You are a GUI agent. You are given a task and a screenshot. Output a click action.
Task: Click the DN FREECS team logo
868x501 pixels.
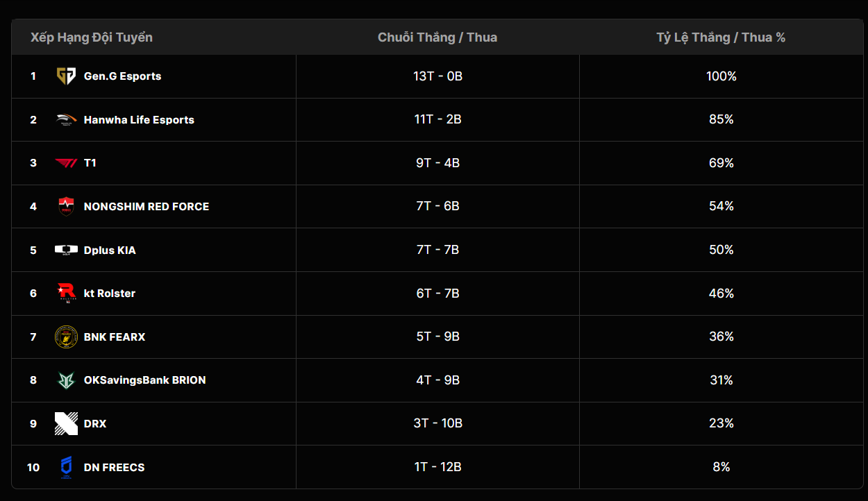coord(66,467)
